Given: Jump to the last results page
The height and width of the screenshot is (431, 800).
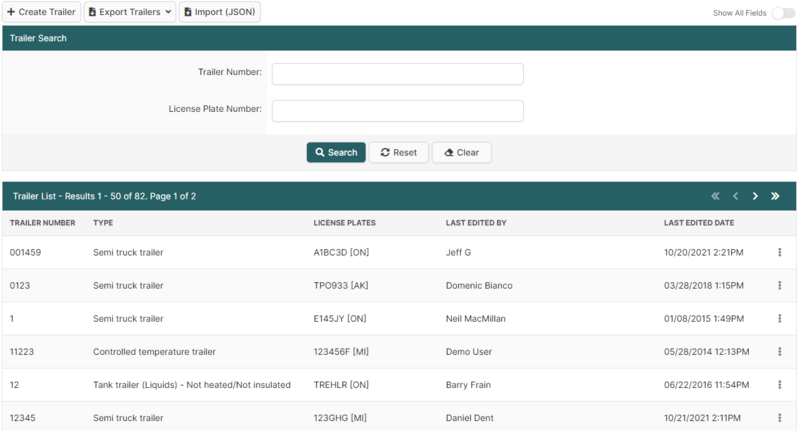Looking at the screenshot, I should [775, 196].
